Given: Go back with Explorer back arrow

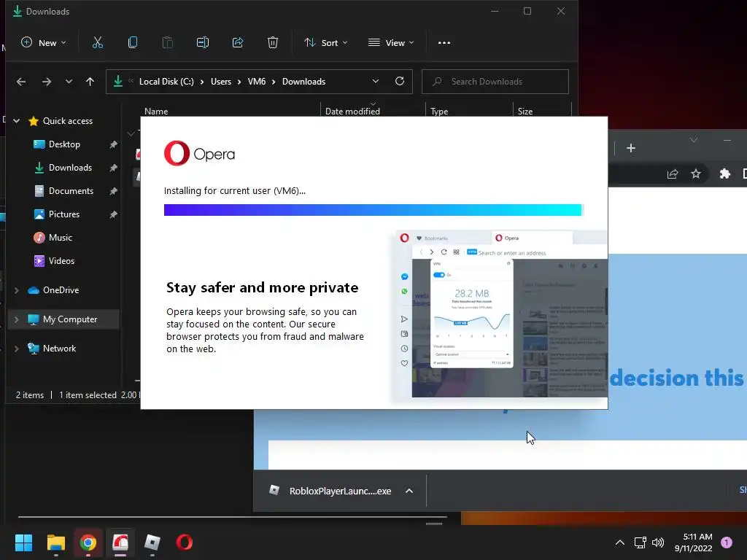Looking at the screenshot, I should (21, 82).
